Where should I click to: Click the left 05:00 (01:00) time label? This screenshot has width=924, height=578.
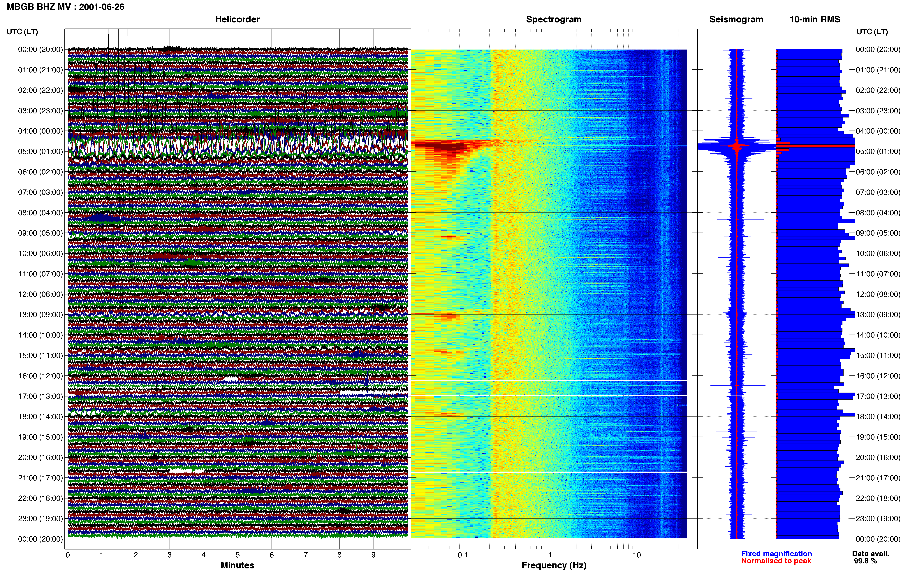tap(41, 151)
